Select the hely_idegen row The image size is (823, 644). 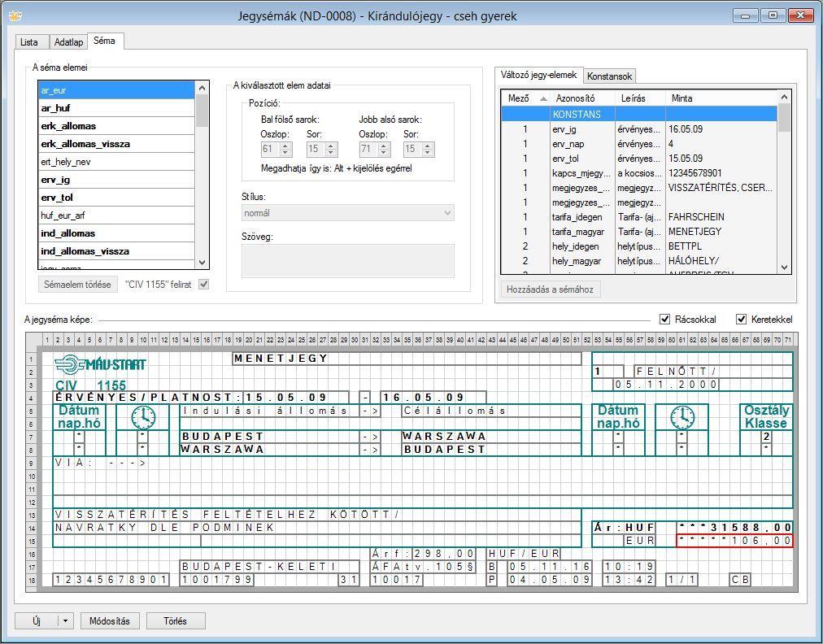coord(639,246)
